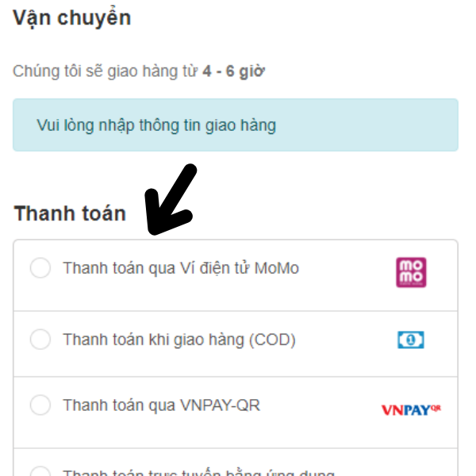Click the VNPAY-QR logo
Viewport: 476px width, 476px height.
(x=410, y=409)
